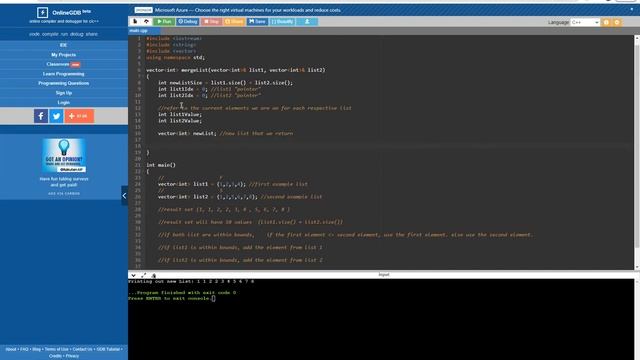
Task: Open Learn Programming in the sidebar
Action: tap(63, 74)
